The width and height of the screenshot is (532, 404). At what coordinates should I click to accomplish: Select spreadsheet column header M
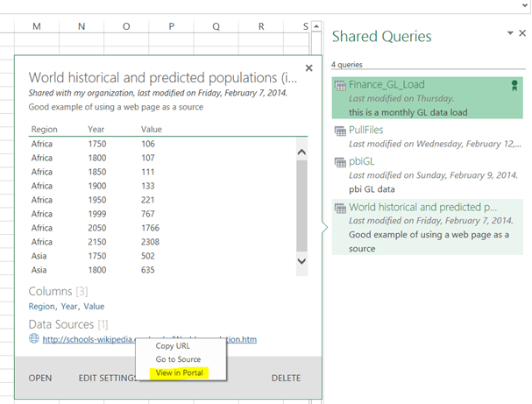point(37,26)
